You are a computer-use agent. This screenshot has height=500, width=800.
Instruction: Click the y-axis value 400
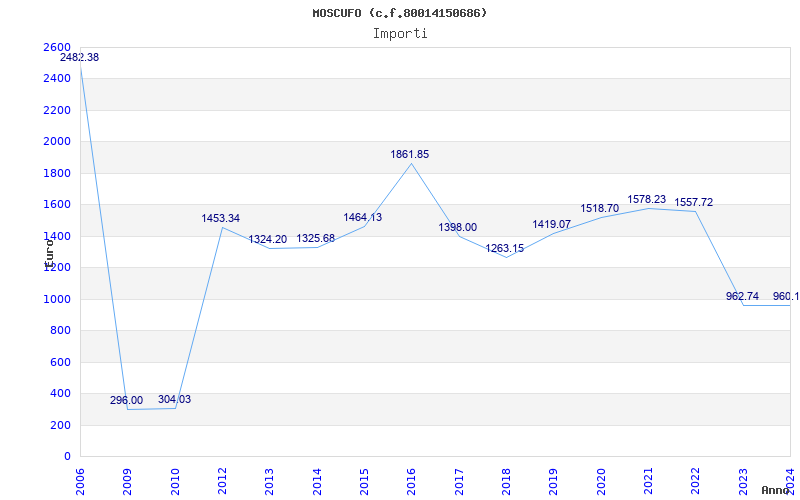[60, 393]
